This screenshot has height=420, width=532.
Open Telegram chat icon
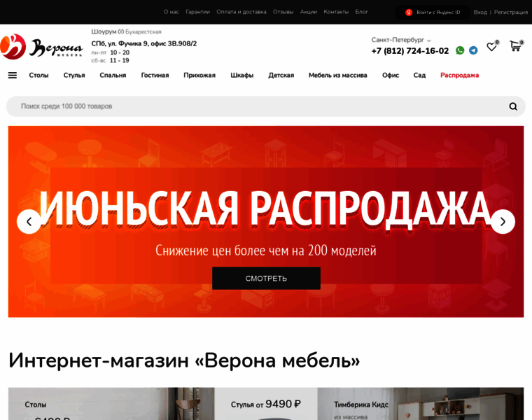coord(473,50)
